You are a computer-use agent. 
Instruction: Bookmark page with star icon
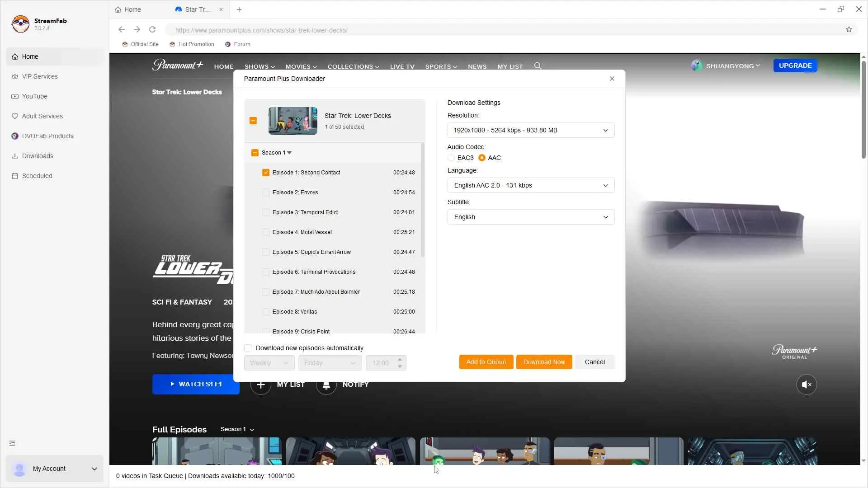(849, 29)
